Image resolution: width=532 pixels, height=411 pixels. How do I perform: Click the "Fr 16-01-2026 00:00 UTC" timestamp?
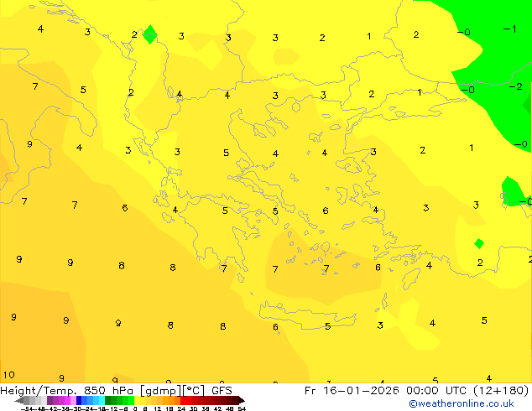[387, 391]
